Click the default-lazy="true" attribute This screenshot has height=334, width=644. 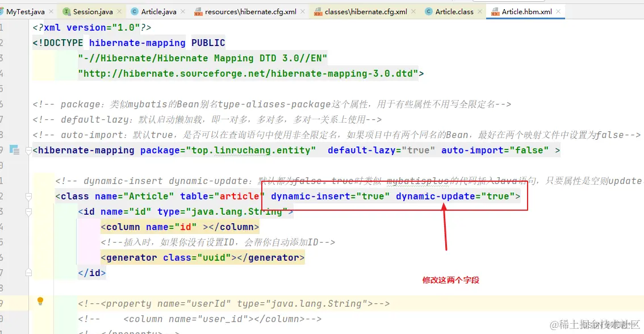[x=381, y=151]
